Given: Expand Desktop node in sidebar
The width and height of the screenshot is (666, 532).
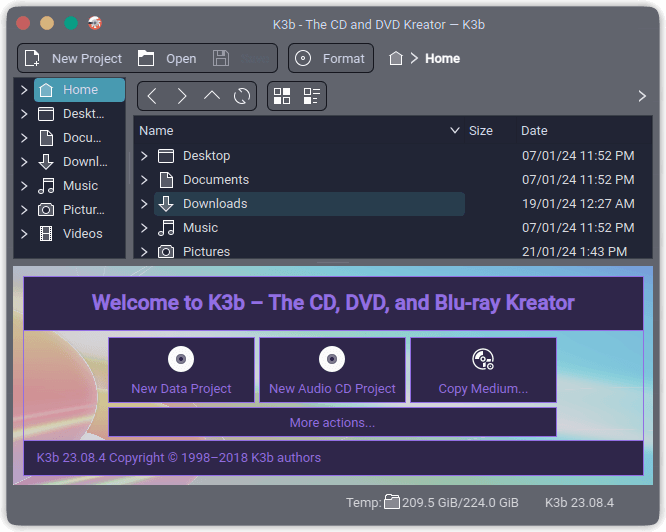Looking at the screenshot, I should tap(24, 114).
